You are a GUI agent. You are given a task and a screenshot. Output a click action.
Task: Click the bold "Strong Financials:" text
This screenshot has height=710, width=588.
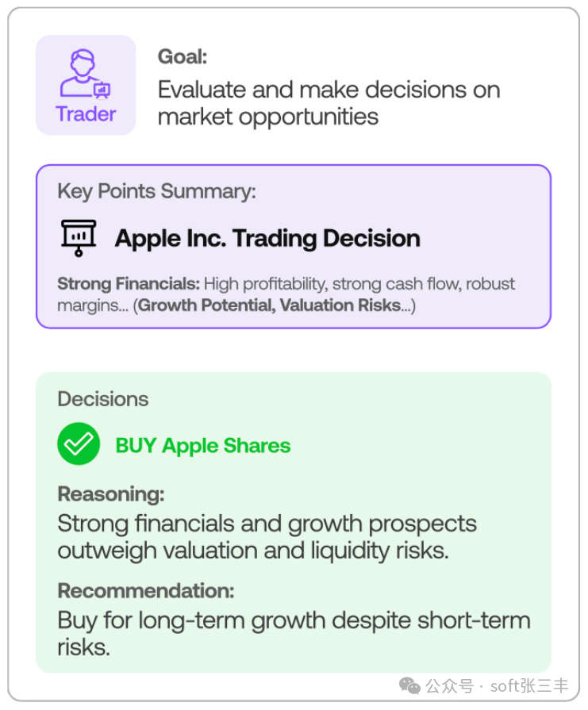[128, 284]
